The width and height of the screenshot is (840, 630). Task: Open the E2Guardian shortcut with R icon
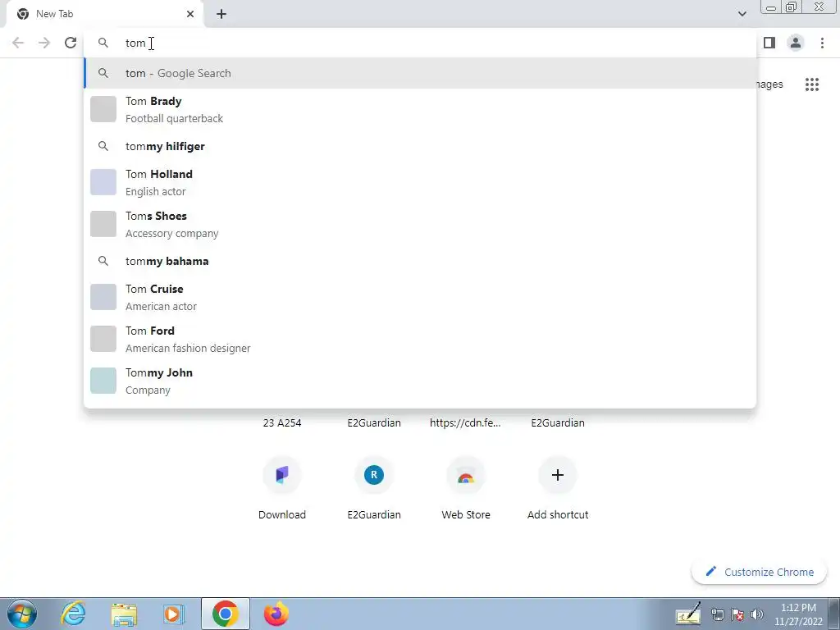[x=374, y=487]
